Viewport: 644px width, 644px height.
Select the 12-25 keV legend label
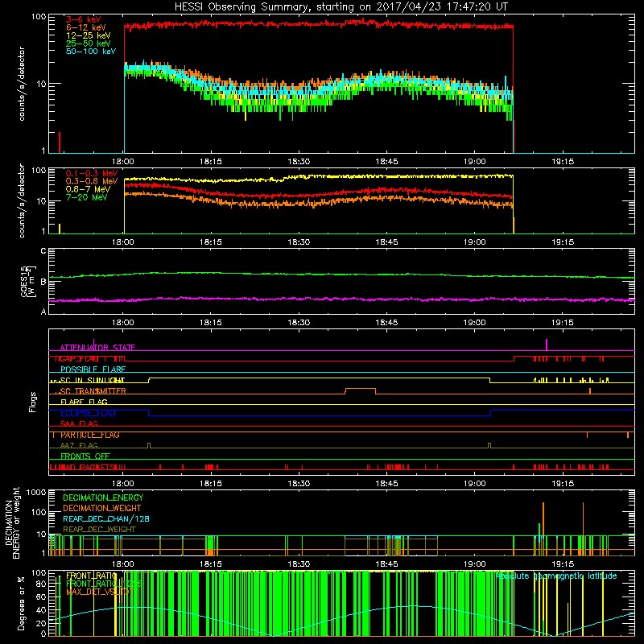(x=89, y=35)
